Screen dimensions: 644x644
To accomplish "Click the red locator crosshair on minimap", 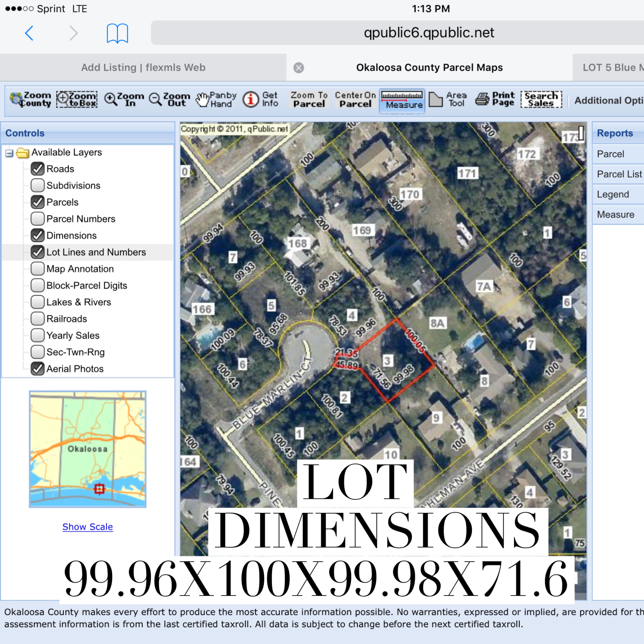I will coord(99,489).
